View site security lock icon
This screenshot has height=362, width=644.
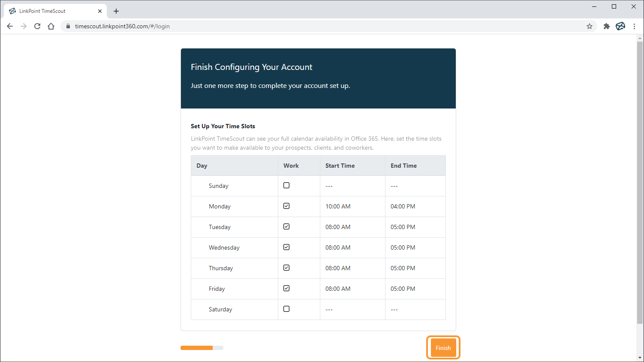pos(68,26)
